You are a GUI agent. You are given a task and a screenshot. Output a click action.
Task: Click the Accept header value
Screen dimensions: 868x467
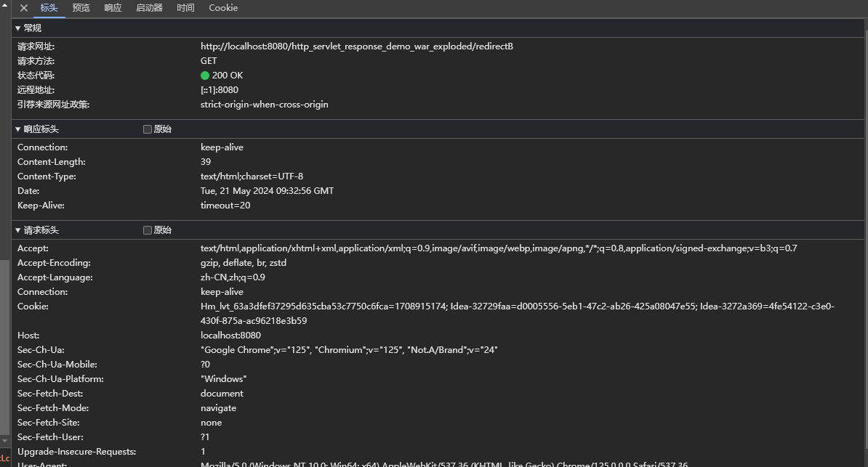tap(499, 248)
